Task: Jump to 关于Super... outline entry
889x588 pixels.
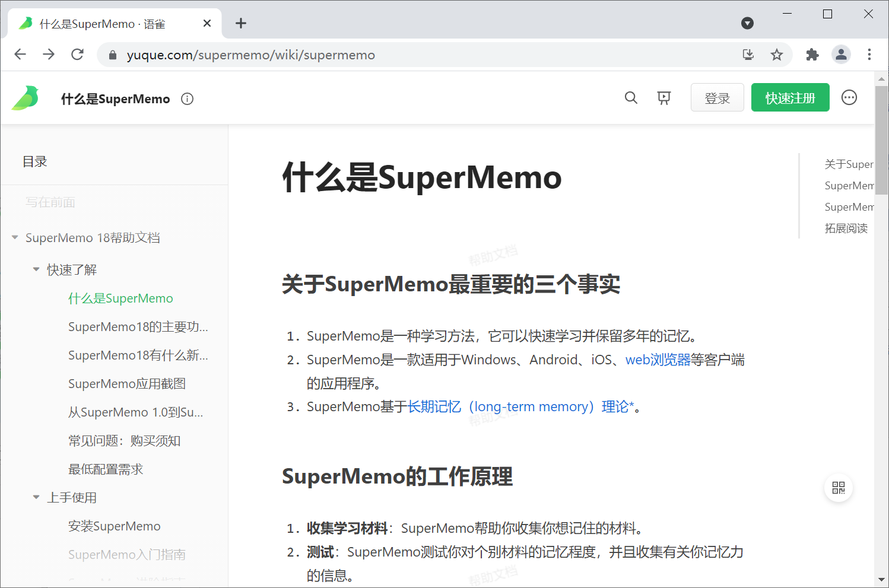Action: pyautogui.click(x=849, y=164)
